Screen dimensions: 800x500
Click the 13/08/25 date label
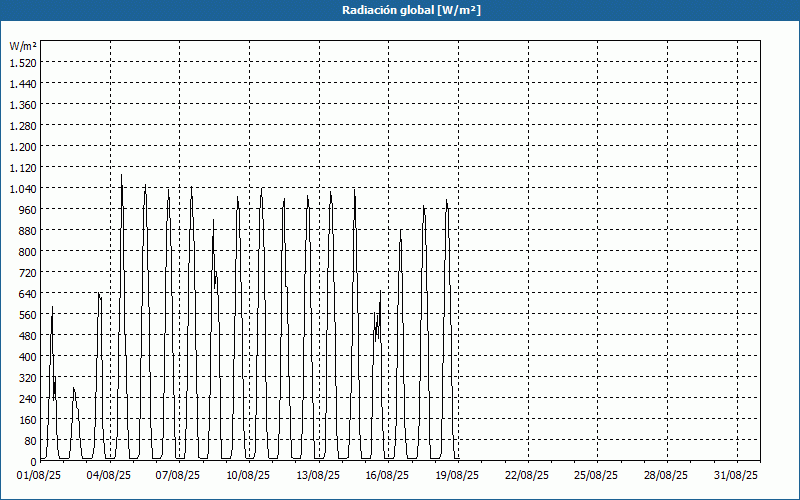[x=318, y=476]
